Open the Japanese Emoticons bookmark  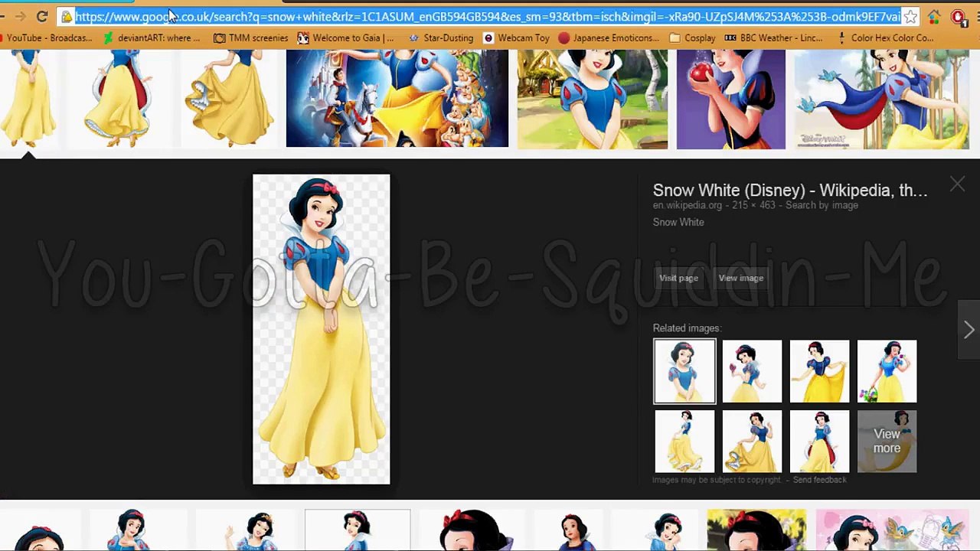(609, 37)
